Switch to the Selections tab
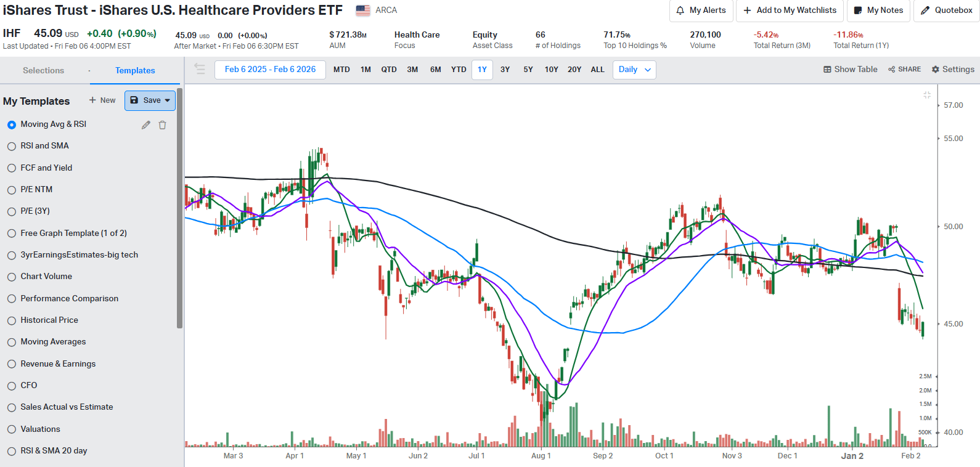980x467 pixels. 43,70
